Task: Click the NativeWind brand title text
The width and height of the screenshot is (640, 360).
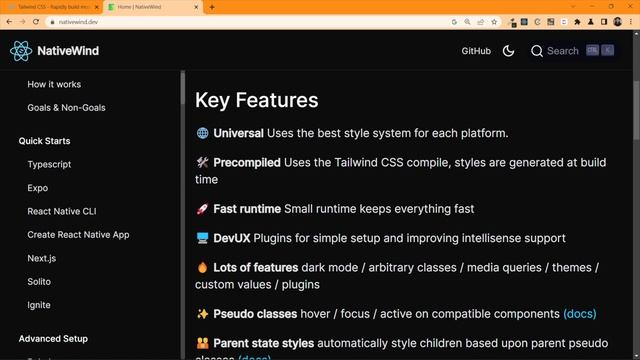Action: [68, 51]
